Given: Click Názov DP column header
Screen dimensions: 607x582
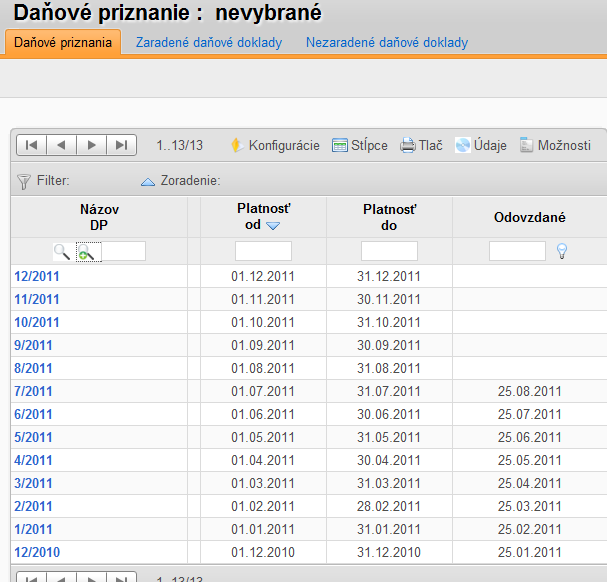Looking at the screenshot, I should click(x=99, y=217).
